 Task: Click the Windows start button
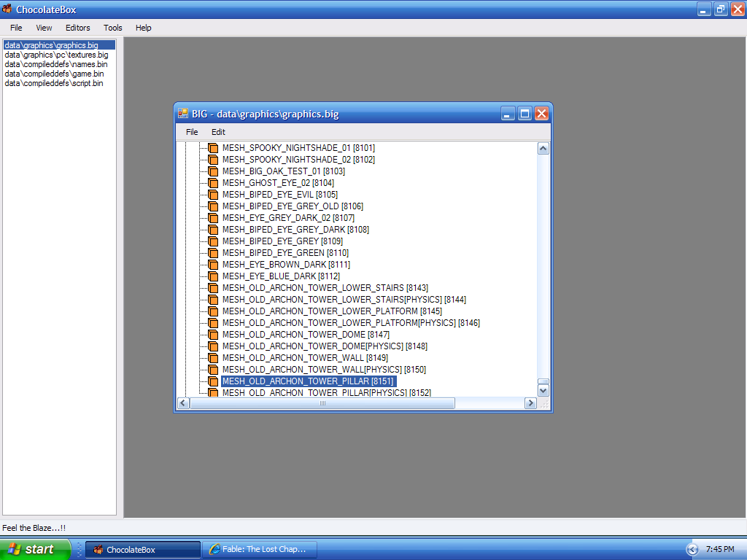click(35, 549)
